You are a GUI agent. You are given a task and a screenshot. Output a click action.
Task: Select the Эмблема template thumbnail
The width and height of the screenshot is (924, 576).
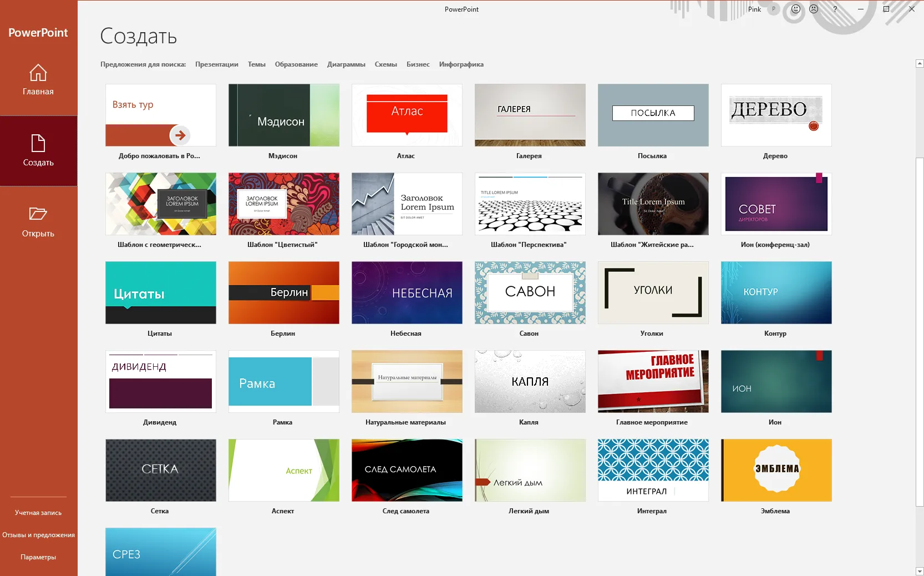coord(776,471)
